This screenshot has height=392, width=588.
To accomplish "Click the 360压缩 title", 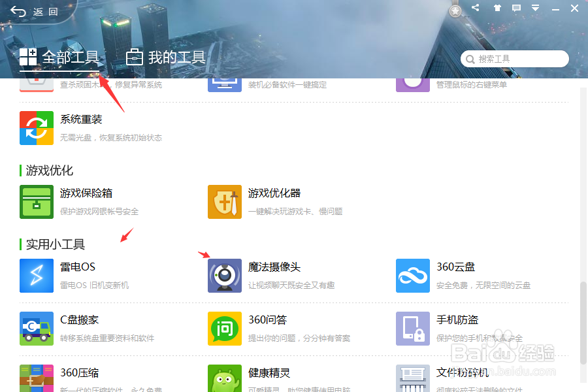I will point(79,373).
